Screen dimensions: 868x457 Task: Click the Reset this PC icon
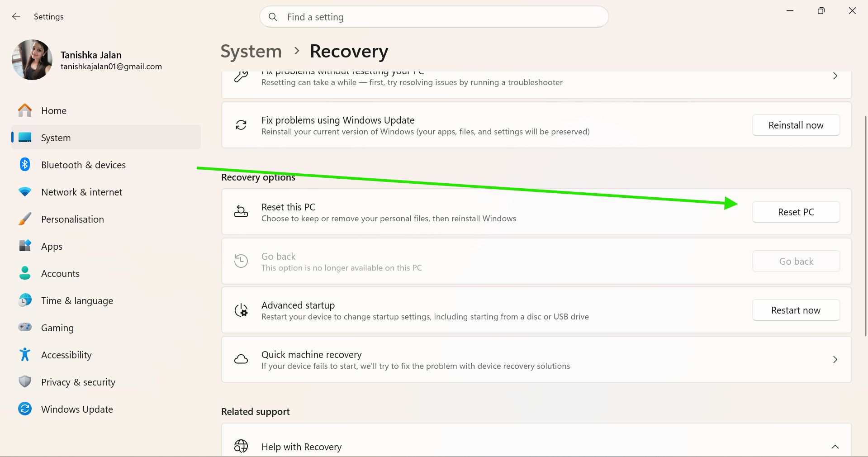tap(241, 211)
